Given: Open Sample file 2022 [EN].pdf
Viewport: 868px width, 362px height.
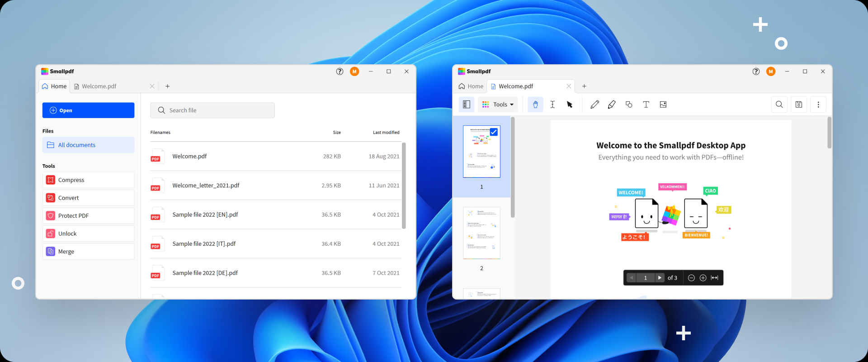Looking at the screenshot, I should 275,214.
